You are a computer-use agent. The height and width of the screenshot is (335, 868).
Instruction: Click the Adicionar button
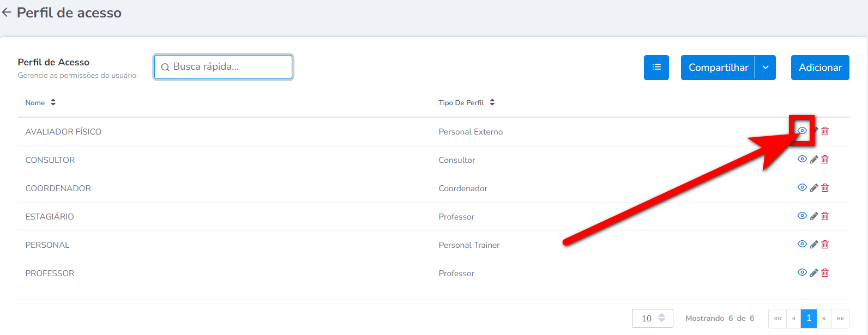[819, 68]
